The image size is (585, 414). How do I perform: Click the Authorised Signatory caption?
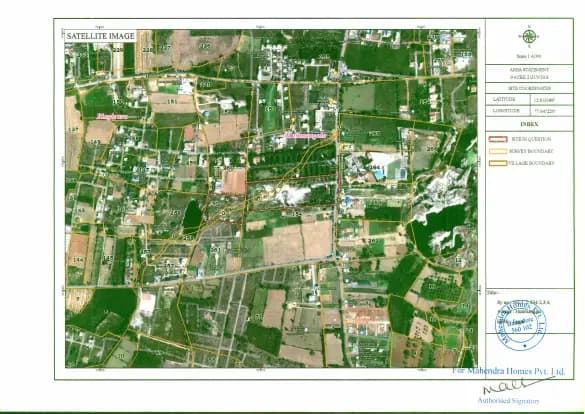pyautogui.click(x=509, y=401)
